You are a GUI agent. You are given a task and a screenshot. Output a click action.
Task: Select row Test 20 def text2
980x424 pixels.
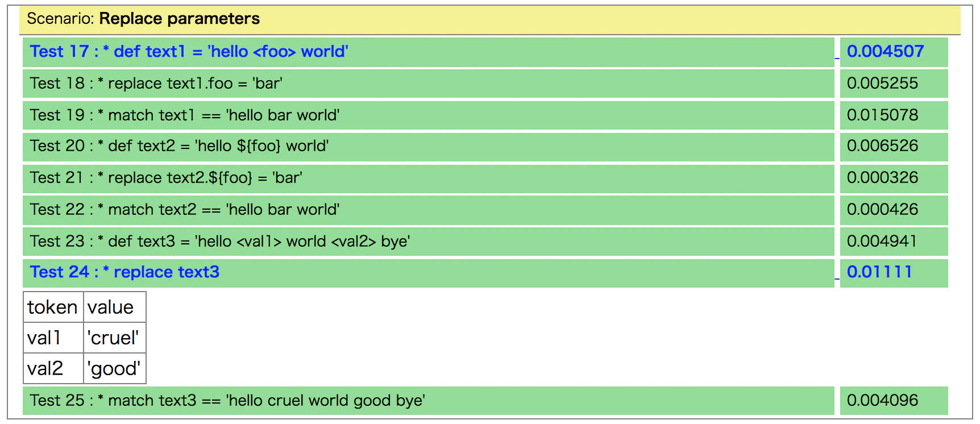click(429, 146)
